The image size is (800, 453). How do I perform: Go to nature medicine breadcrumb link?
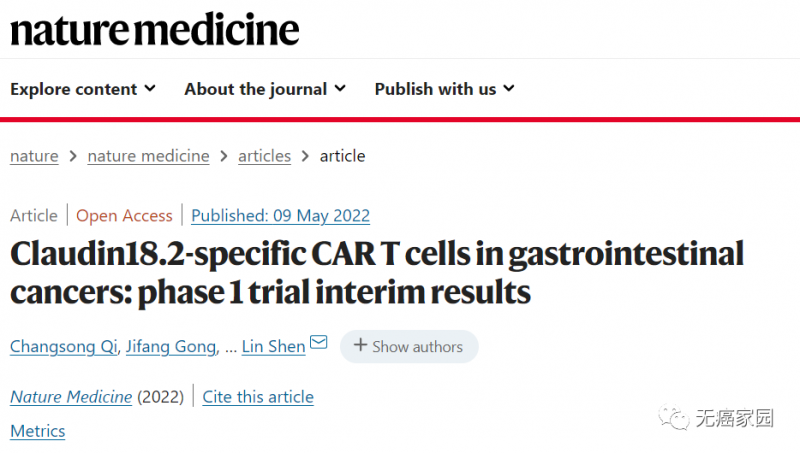pyautogui.click(x=148, y=156)
